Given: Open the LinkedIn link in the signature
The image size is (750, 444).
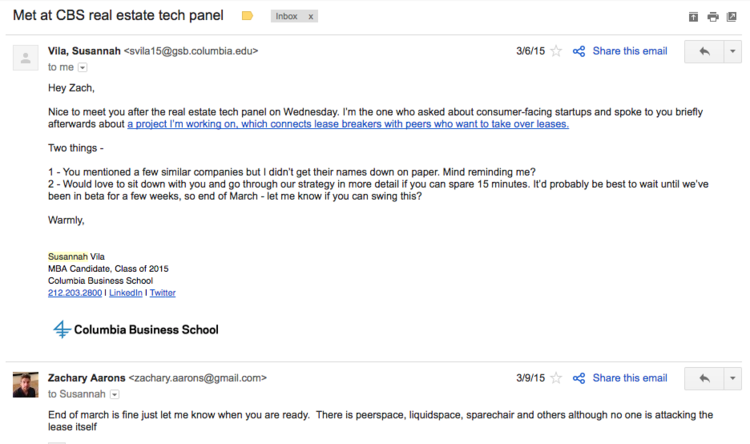Looking at the screenshot, I should pos(125,293).
